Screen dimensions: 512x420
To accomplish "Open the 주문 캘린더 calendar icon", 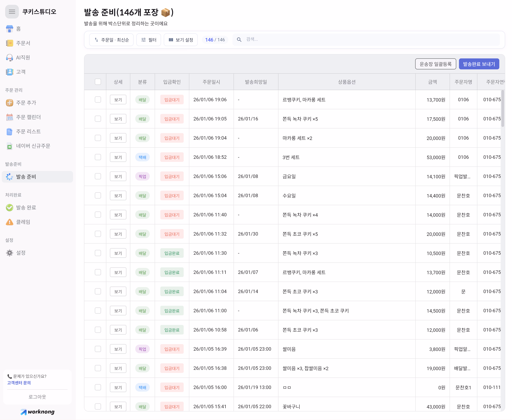I will click(9, 117).
